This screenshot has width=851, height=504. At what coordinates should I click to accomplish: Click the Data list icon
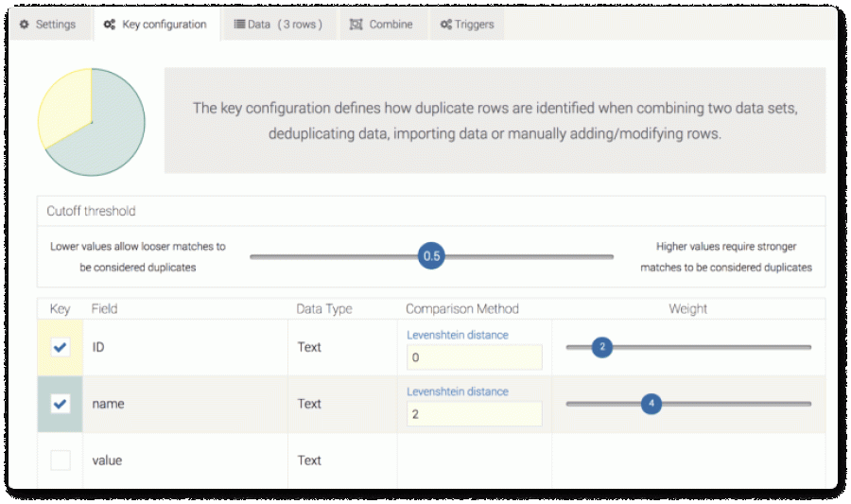pos(239,25)
